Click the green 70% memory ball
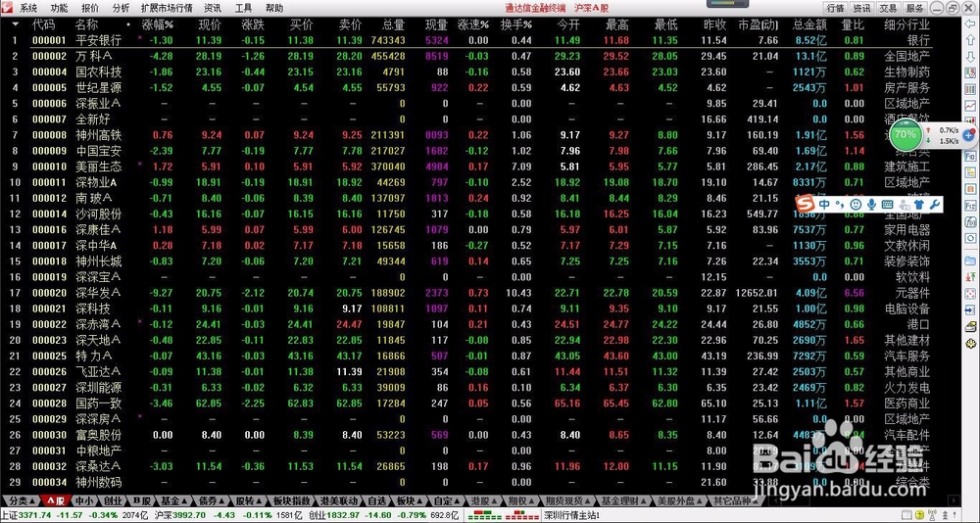 click(905, 134)
